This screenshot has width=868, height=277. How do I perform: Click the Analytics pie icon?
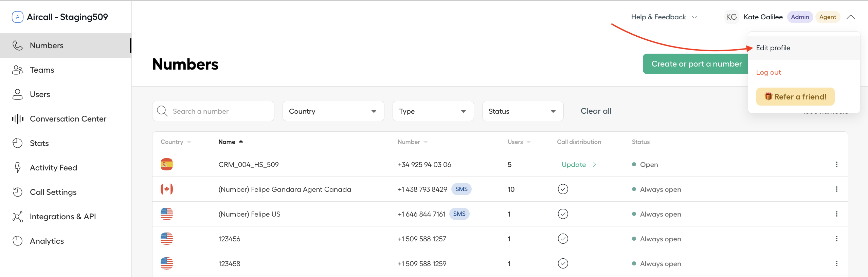[18, 241]
